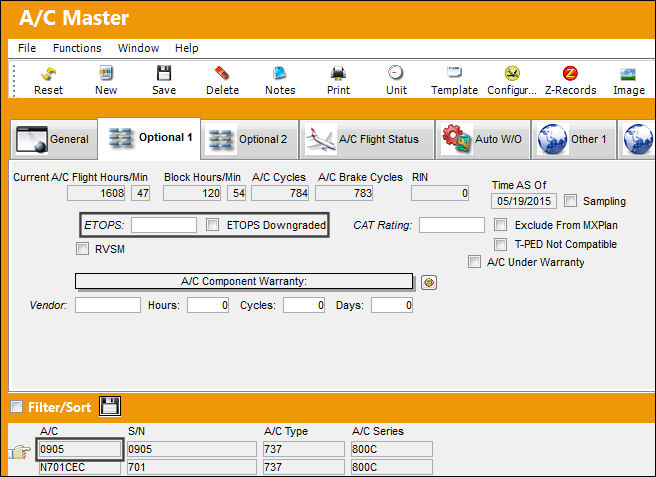Screen dimensions: 656x477
Task: Click the Reset toolbar icon
Action: tap(48, 81)
